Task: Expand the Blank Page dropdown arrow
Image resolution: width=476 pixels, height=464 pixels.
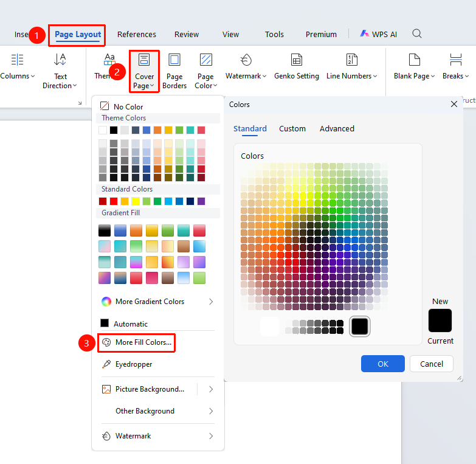Action: 433,76
